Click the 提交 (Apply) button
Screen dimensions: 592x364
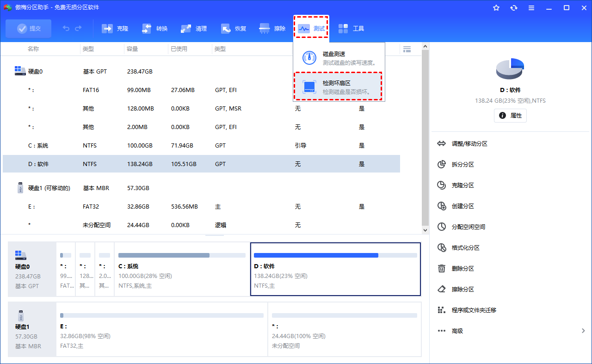(29, 29)
